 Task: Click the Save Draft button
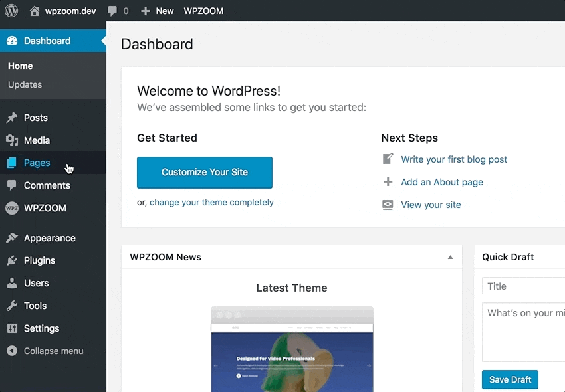pyautogui.click(x=510, y=379)
